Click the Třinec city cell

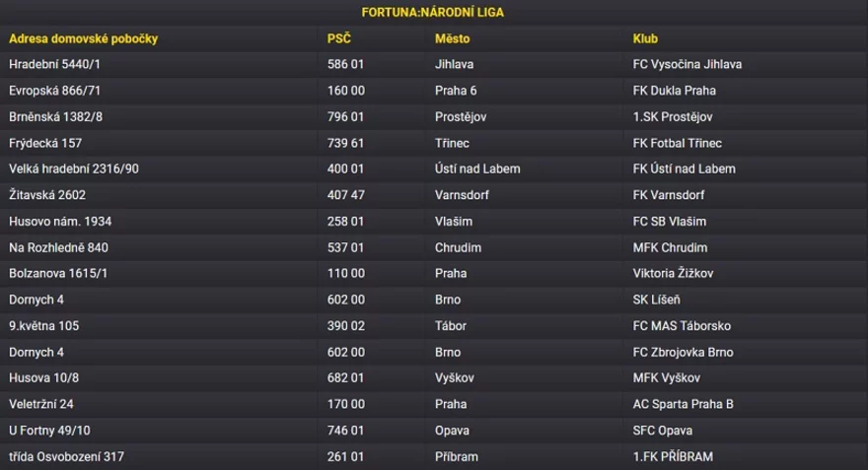coord(452,143)
